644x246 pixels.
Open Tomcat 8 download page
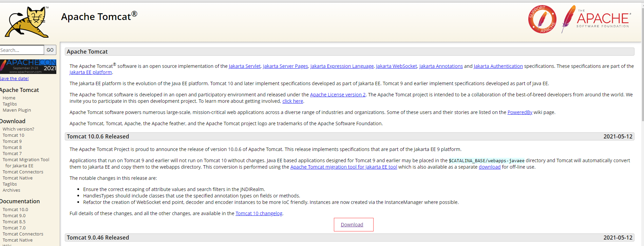pyautogui.click(x=12, y=147)
